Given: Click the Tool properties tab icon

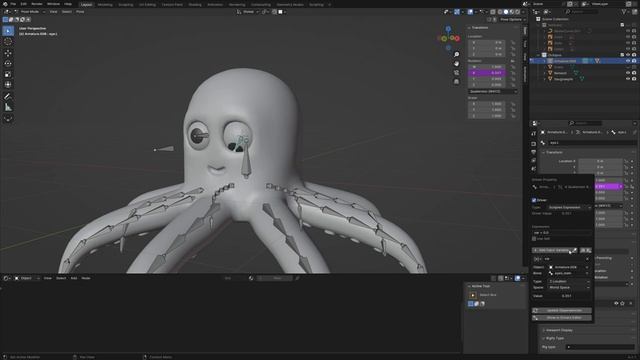Looking at the screenshot, I should (533, 133).
